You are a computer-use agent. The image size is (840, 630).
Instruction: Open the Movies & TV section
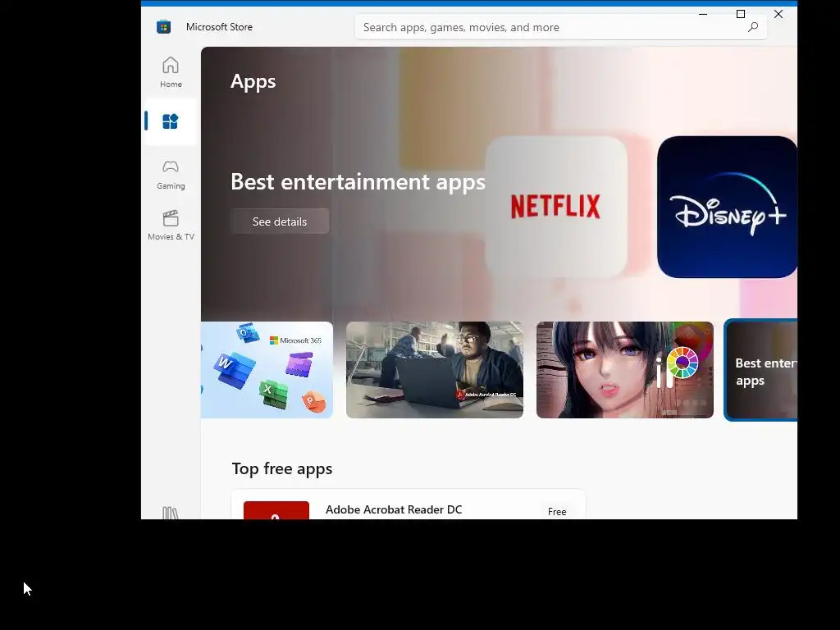[x=171, y=226]
